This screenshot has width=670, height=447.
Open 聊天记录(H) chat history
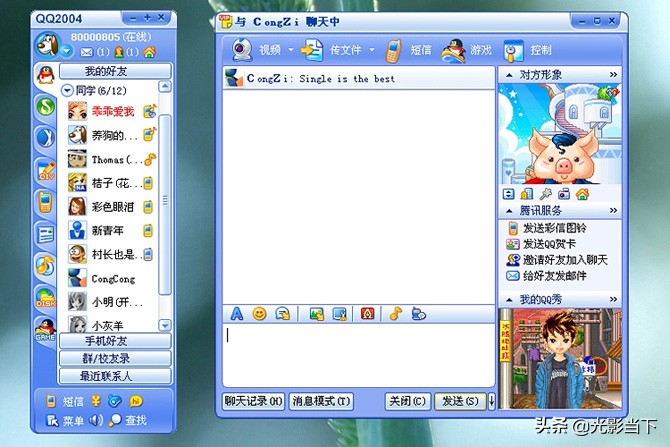(253, 401)
